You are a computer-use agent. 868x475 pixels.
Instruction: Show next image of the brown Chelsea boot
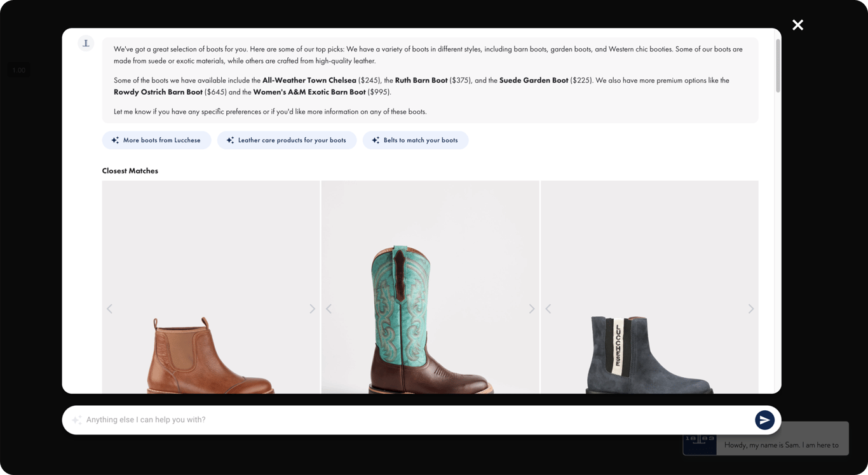(312, 309)
